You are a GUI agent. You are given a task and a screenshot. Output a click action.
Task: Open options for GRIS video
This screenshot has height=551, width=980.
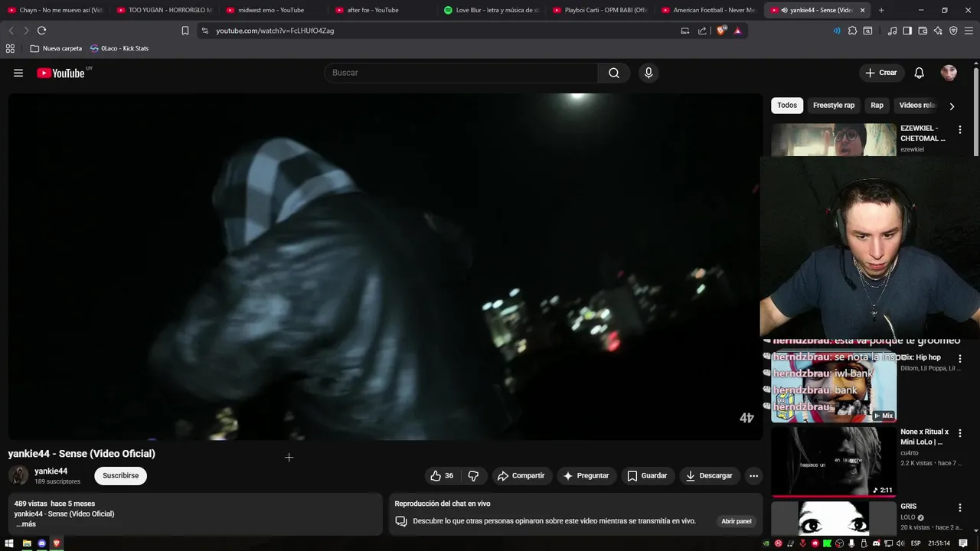959,507
